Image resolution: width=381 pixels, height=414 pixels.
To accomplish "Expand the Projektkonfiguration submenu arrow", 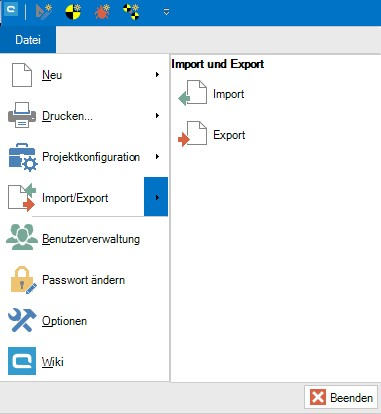I will [x=157, y=157].
